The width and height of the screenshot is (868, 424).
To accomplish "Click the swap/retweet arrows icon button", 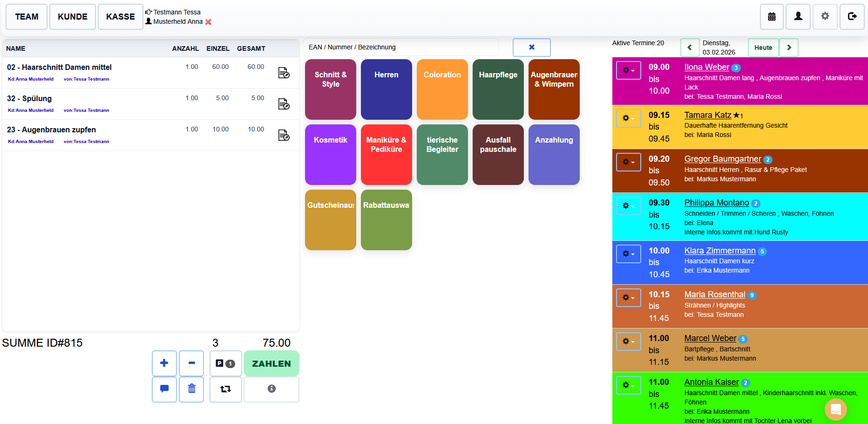I will (225, 389).
